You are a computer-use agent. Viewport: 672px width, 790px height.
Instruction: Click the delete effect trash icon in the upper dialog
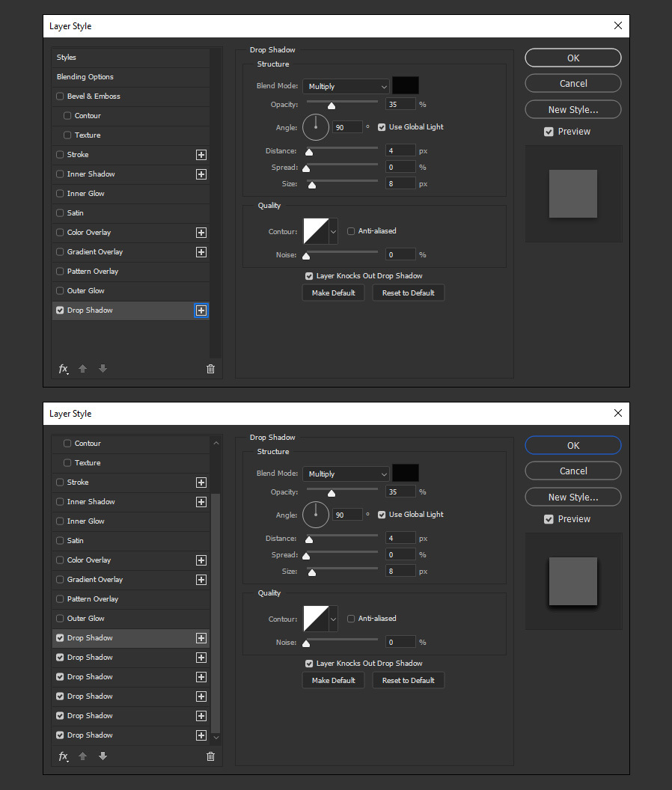pyautogui.click(x=211, y=370)
